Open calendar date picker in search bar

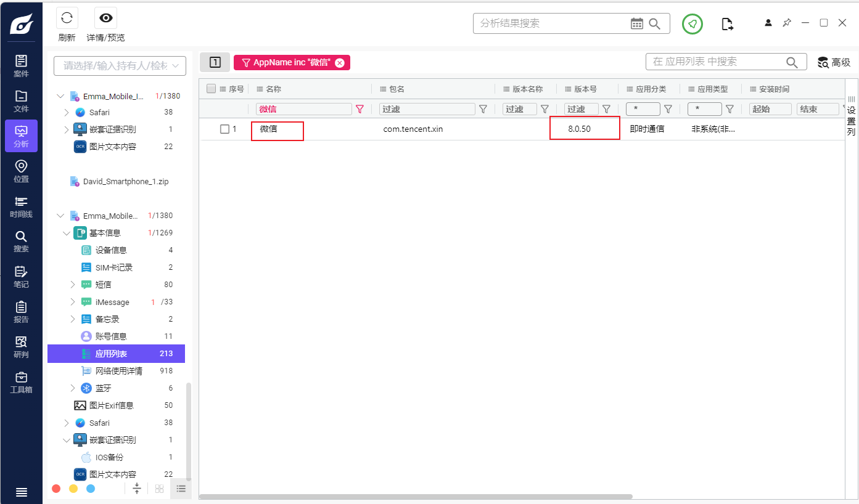click(x=637, y=23)
